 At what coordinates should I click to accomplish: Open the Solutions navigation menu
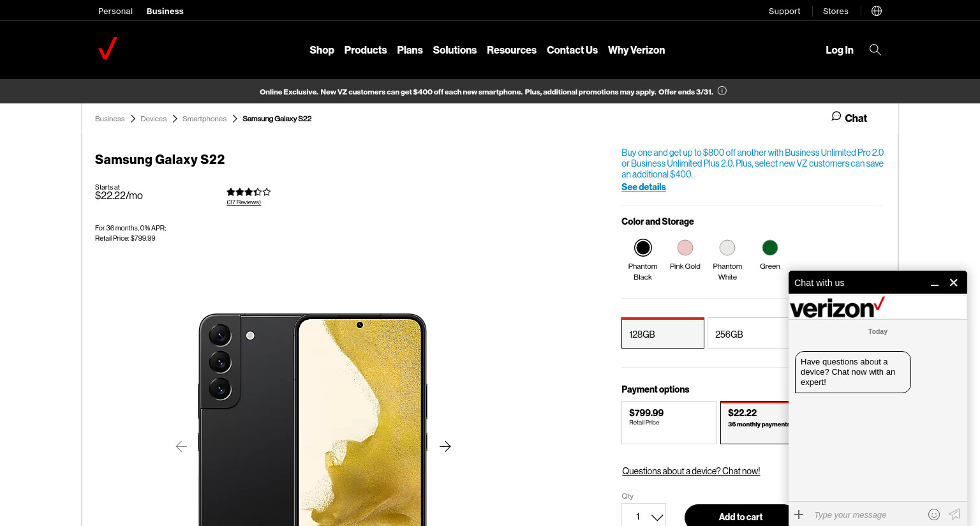[x=455, y=50]
